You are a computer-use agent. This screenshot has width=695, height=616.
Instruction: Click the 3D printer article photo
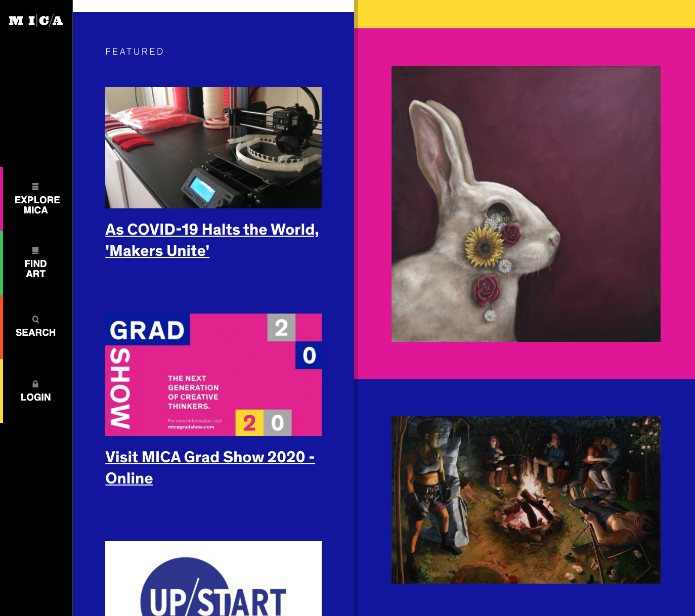213,148
